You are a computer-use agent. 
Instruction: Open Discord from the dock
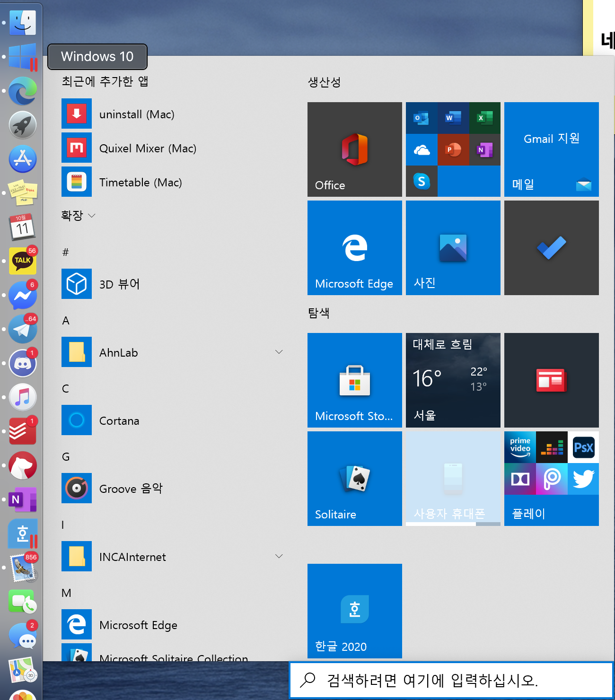[22, 363]
